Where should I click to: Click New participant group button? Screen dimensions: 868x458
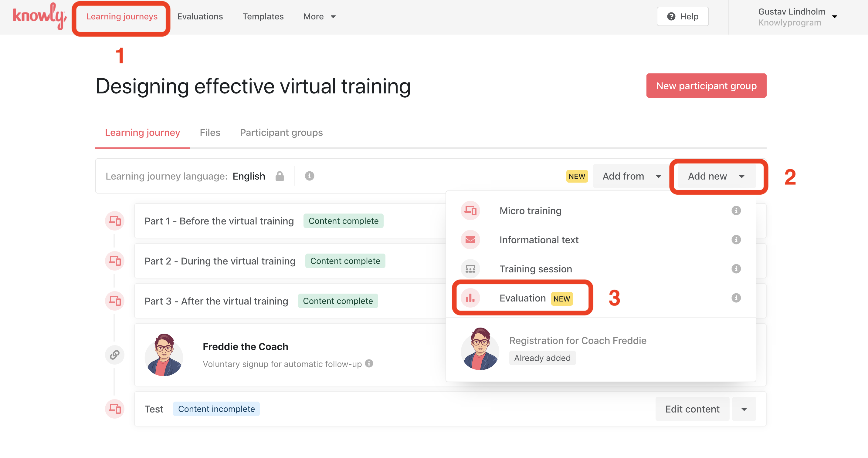coord(706,86)
